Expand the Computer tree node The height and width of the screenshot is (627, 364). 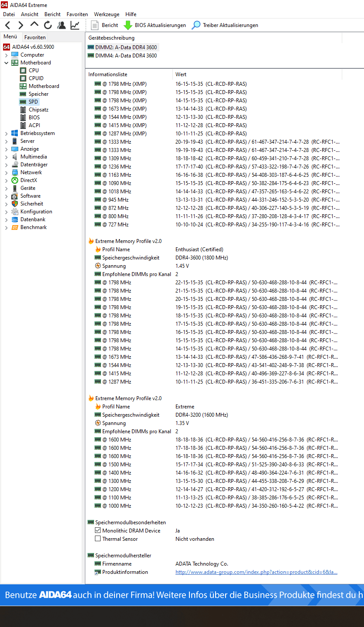pyautogui.click(x=6, y=55)
